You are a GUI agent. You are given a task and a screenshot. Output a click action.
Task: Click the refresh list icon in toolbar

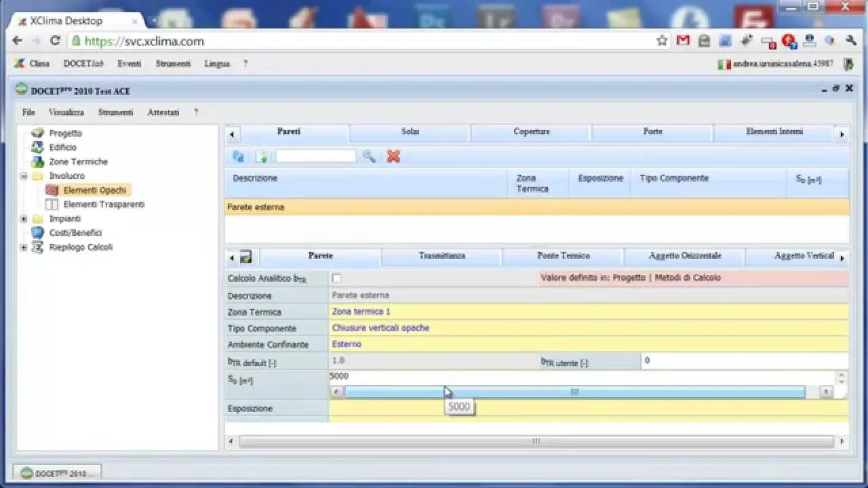point(238,157)
